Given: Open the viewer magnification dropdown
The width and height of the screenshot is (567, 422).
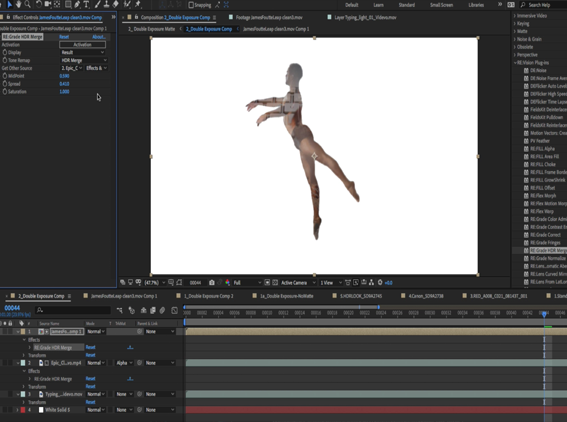Looking at the screenshot, I should (155, 283).
